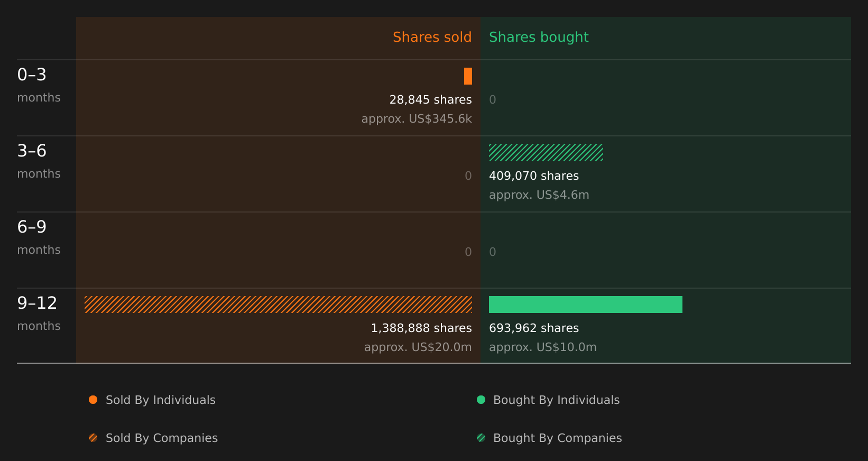
Task: Click the approx. US$20.0m value
Action: (418, 347)
